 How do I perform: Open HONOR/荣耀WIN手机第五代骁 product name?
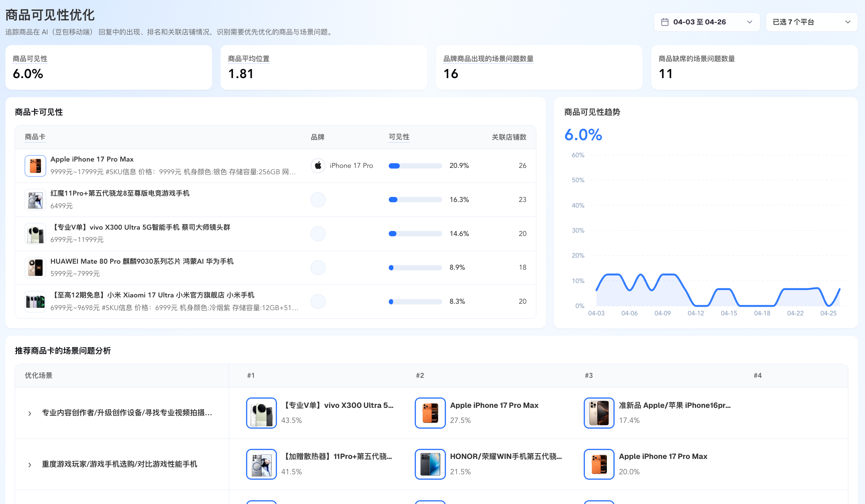506,456
